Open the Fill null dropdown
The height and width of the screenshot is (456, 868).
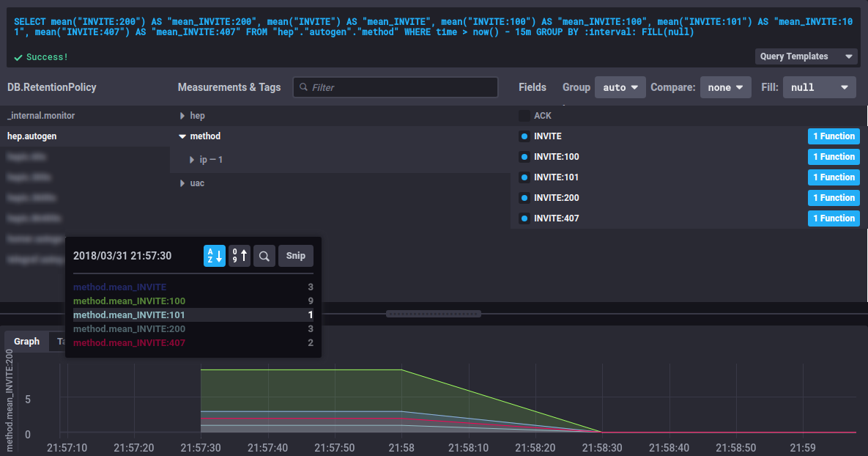point(819,87)
